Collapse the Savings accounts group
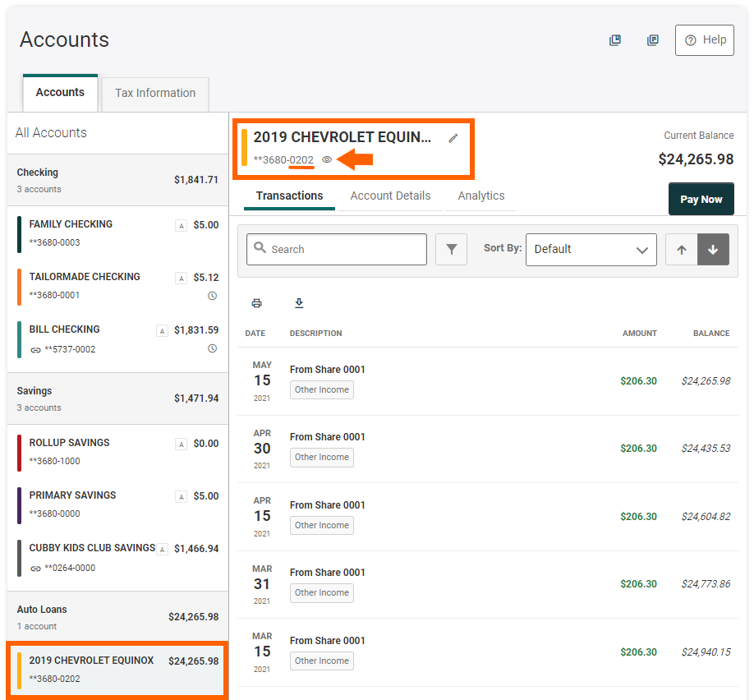Screen dimensions: 754x700 coord(117,398)
